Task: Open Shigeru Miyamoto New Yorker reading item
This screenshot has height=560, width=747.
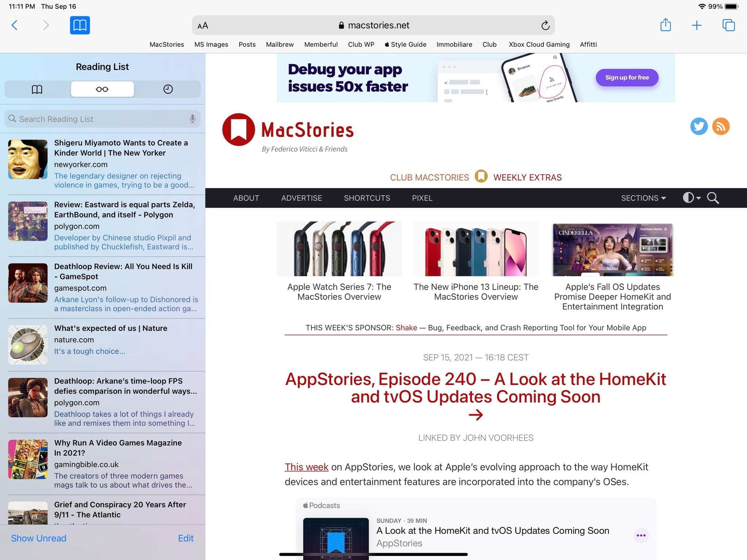Action: pyautogui.click(x=102, y=164)
